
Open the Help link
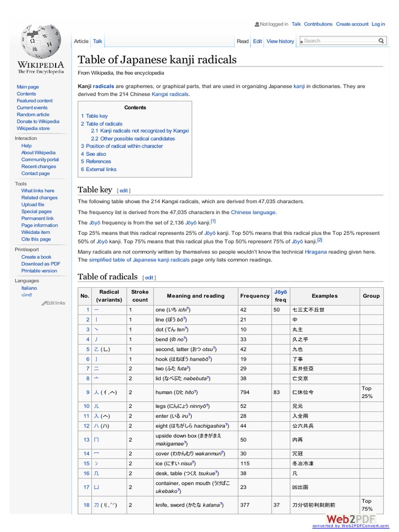pos(26,145)
